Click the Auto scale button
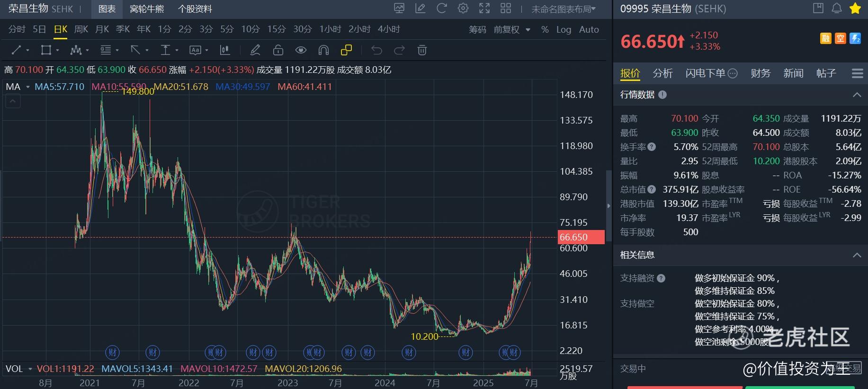The height and width of the screenshot is (389, 868). (x=589, y=29)
